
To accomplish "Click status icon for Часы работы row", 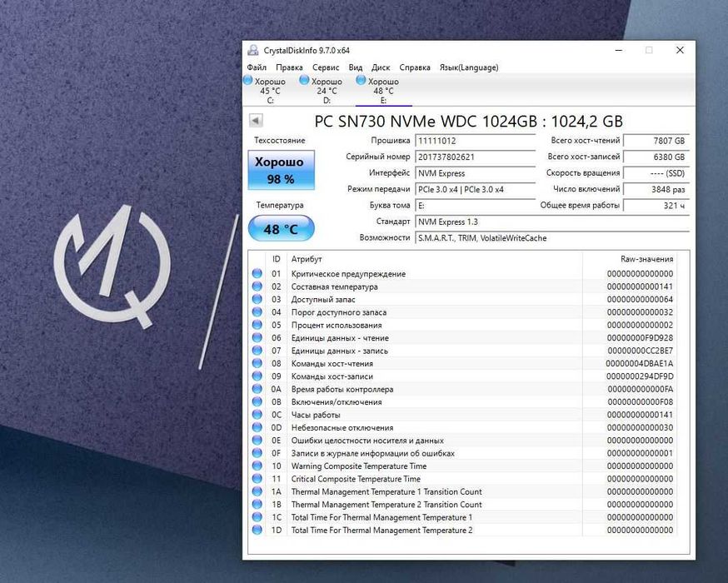I will click(257, 415).
